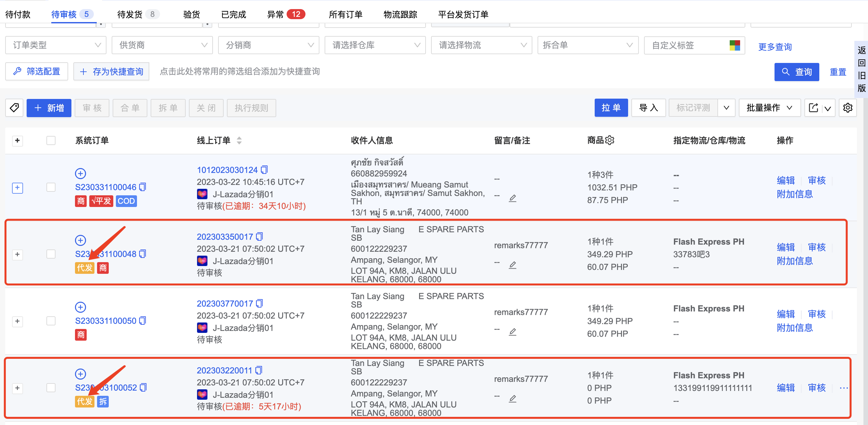Copy system order S230331100046
Viewport: 868px width, 425px height.
point(143,187)
